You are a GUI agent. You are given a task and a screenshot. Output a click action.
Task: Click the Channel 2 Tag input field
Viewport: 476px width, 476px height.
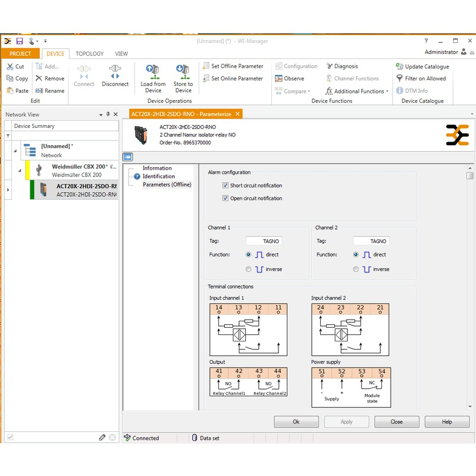click(x=371, y=241)
